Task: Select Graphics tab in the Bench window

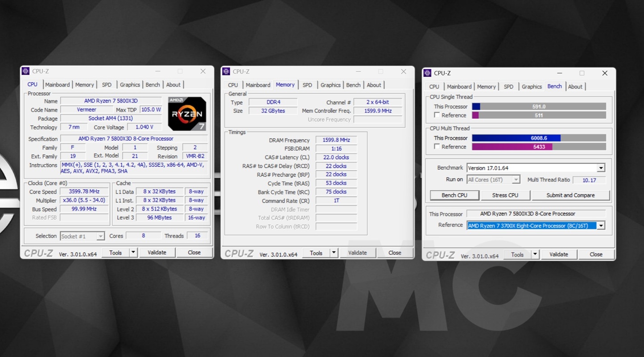Action: point(532,87)
